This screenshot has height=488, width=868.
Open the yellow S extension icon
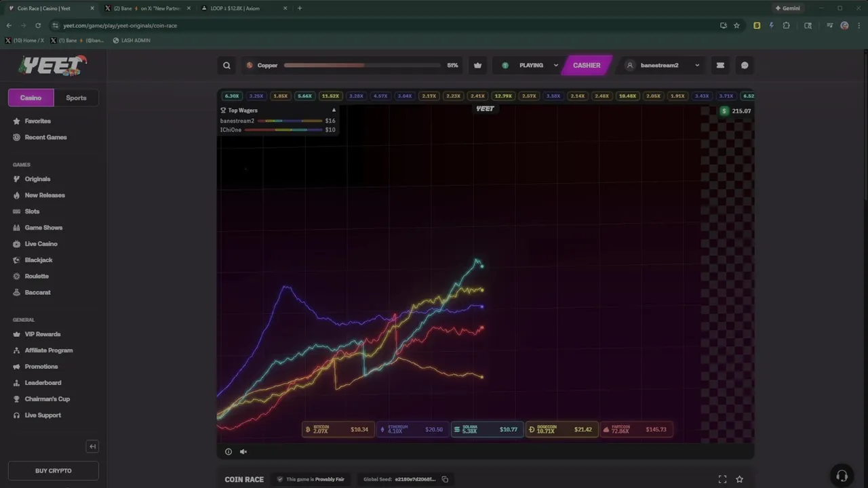pos(757,25)
